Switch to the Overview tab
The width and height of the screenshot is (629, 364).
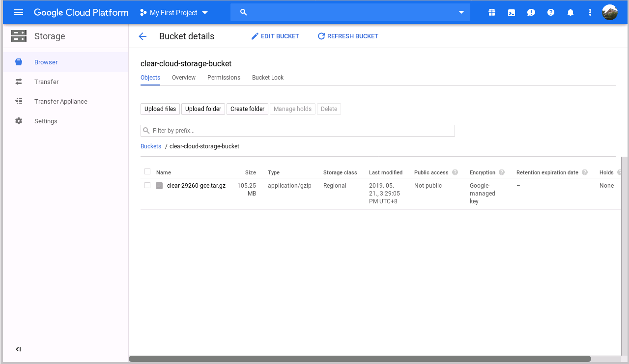pos(184,78)
